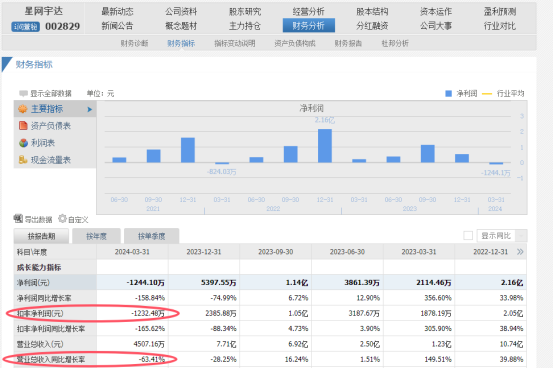The width and height of the screenshot is (554, 369).
Task: Select 现金流量表 in the sidebar
Action: coord(51,160)
